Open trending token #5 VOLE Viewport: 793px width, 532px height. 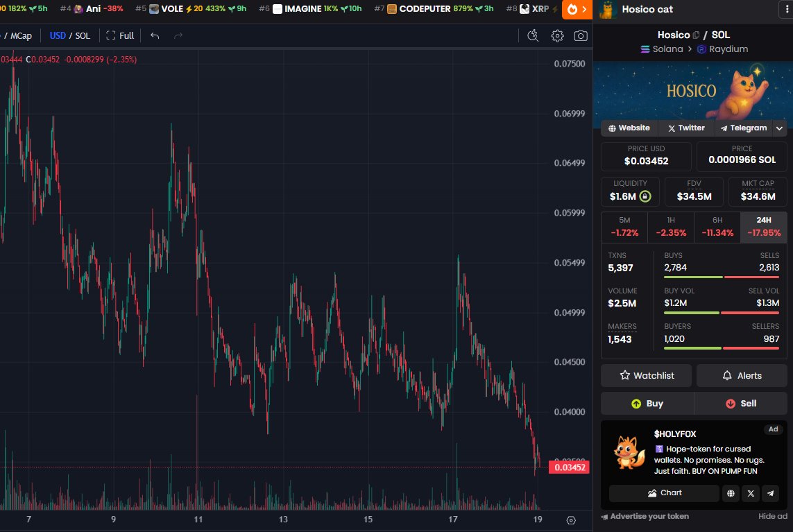point(191,8)
